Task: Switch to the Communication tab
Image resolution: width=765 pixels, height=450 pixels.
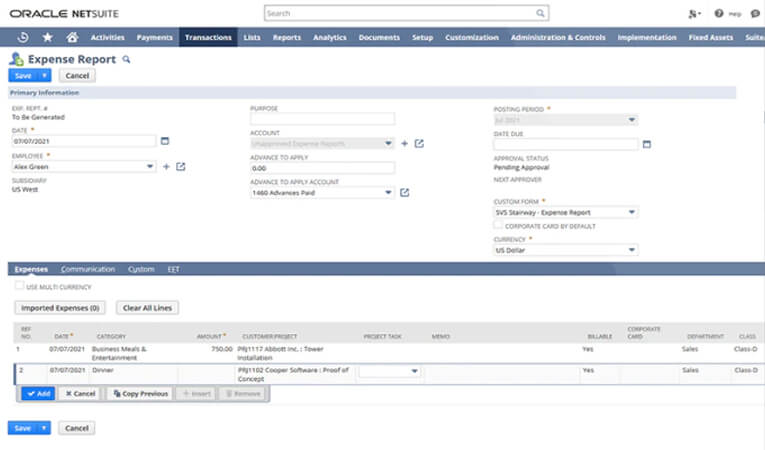Action: tap(88, 269)
